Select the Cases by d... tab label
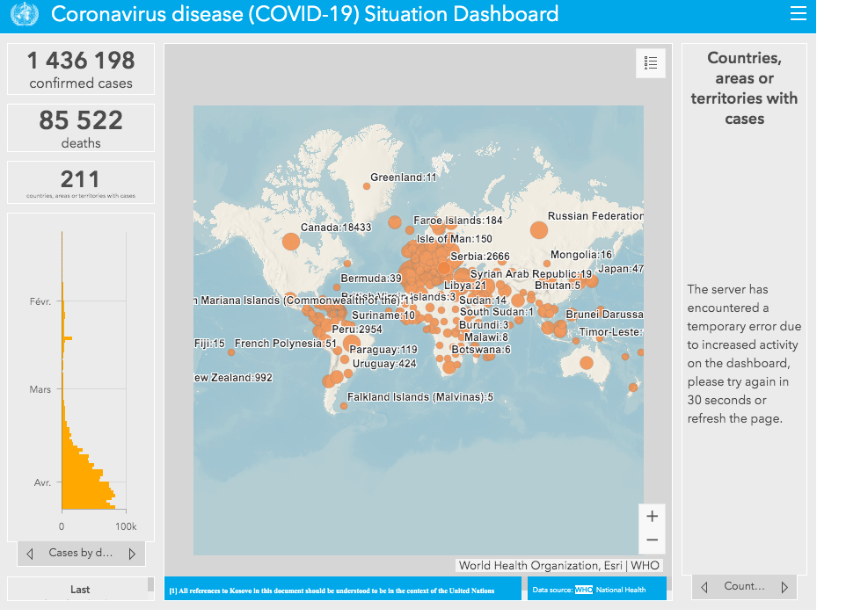Screen dimensions: 846x616 coord(80,554)
